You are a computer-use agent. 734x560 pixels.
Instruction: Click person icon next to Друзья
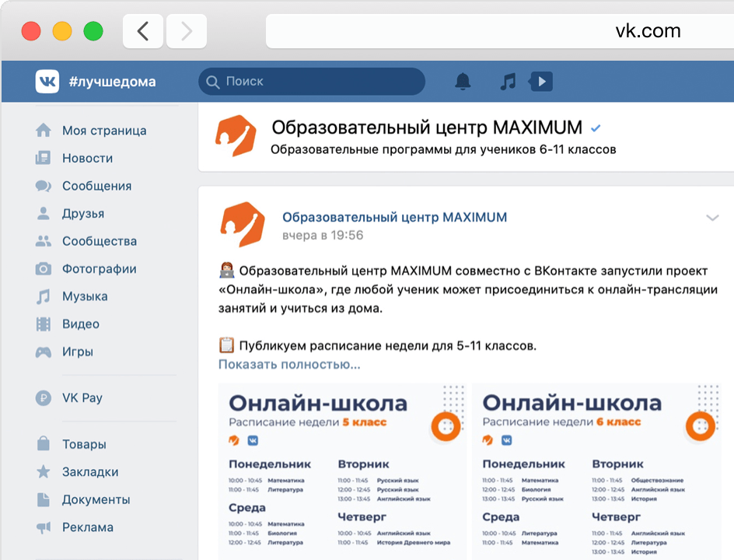(43, 214)
